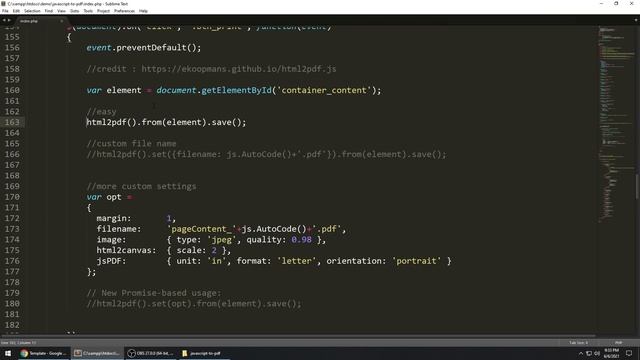Show hidden system tray icons

click(x=581, y=353)
